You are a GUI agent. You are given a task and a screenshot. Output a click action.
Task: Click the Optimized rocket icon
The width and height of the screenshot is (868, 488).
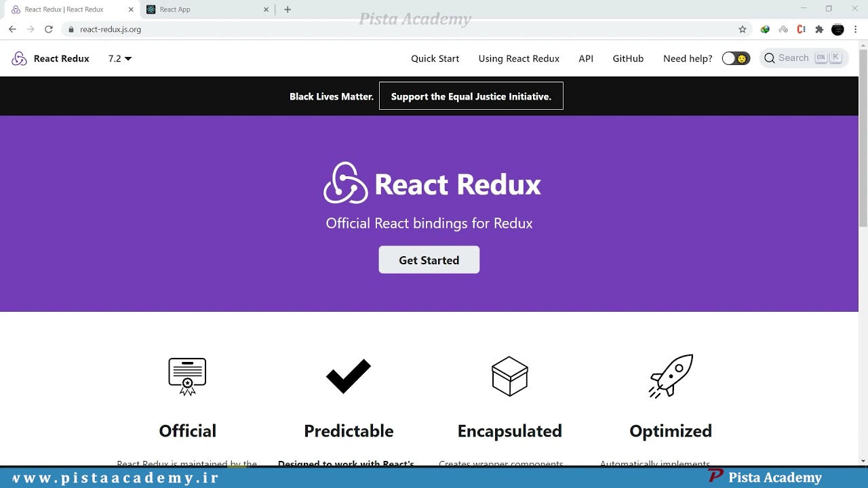point(671,376)
